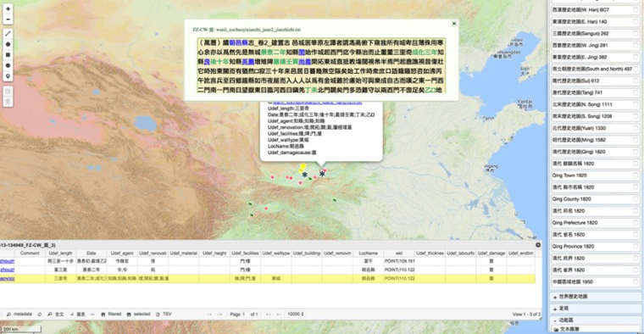
Task: Zoom in on the map
Action: point(8,8)
